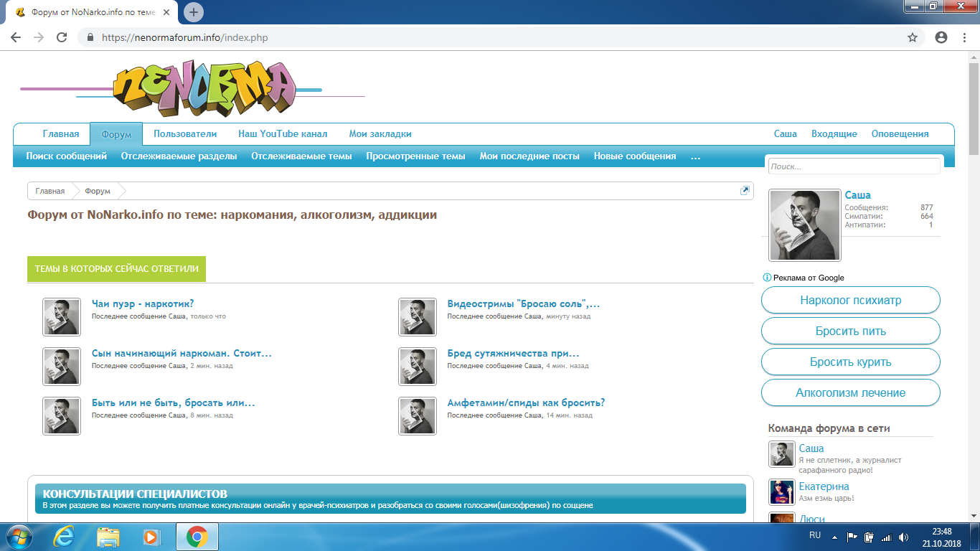Click the Nenorma graffiti logo
This screenshot has height=551, width=980.
pyautogui.click(x=204, y=88)
